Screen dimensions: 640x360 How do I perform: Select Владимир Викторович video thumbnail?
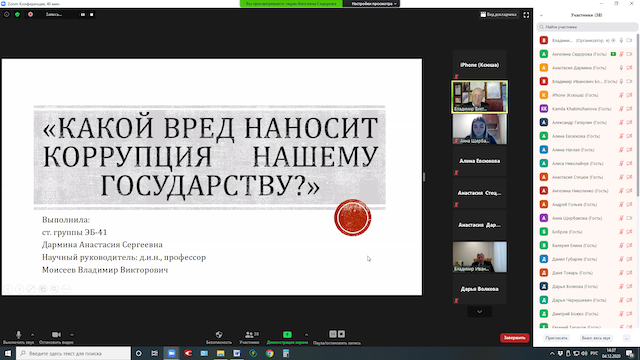point(479,97)
